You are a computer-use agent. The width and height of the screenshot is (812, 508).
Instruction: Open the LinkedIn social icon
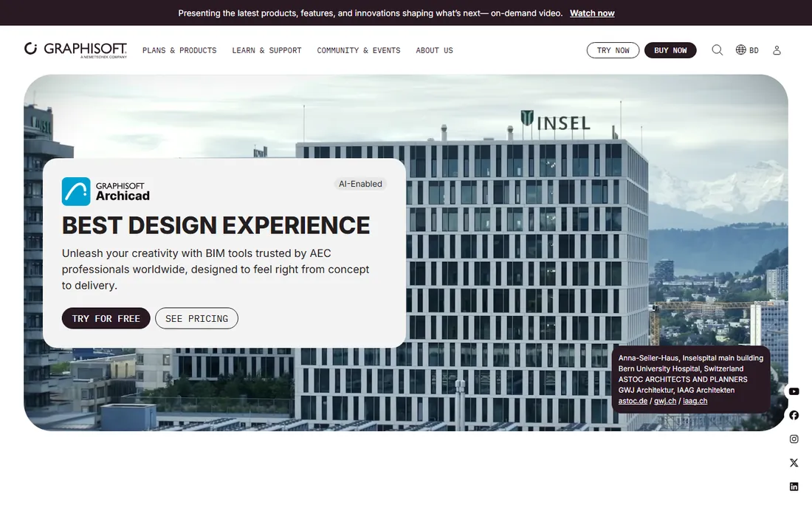tap(794, 487)
